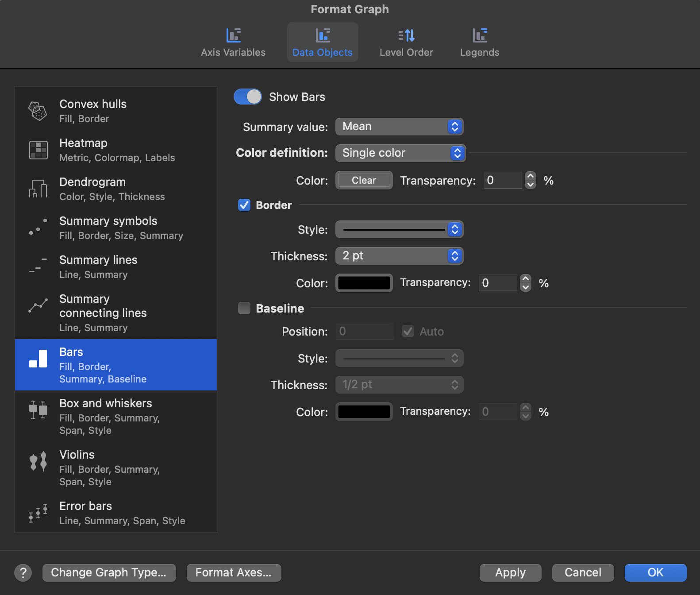Select 'Summary connecting lines' list text
700x595 pixels.
pos(103,306)
